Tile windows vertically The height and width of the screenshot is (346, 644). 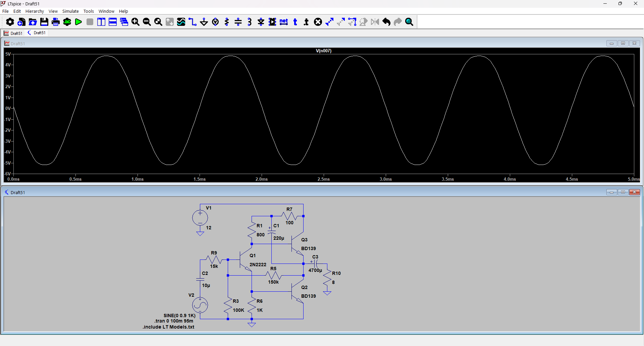tap(101, 22)
